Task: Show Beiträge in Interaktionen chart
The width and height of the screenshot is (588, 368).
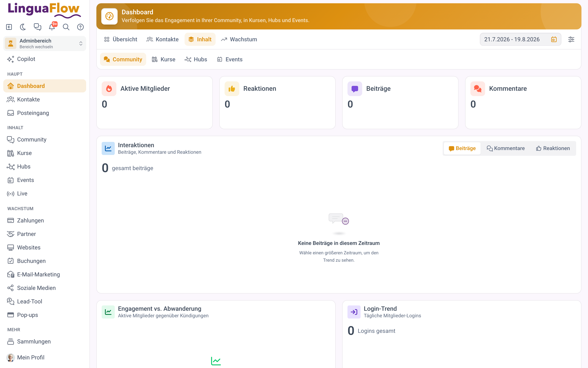Action: (x=462, y=148)
